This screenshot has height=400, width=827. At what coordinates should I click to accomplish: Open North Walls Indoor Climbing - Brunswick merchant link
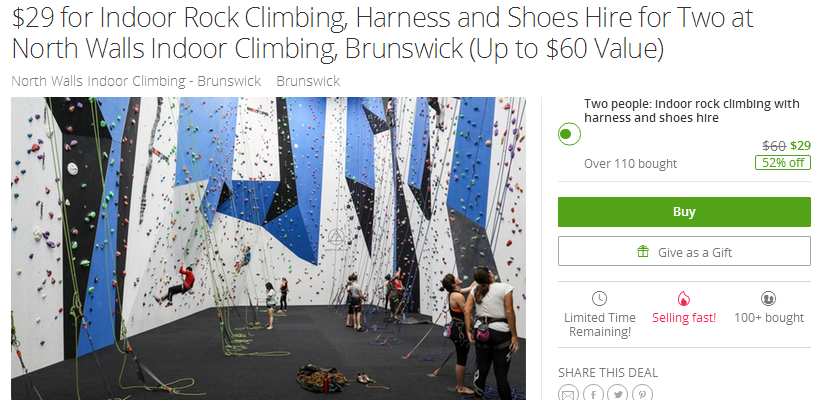136,81
